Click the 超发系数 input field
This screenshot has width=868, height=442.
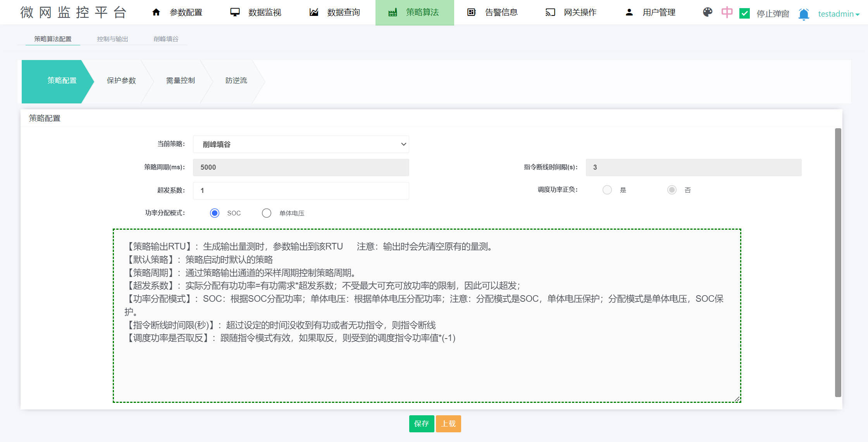tap(301, 191)
